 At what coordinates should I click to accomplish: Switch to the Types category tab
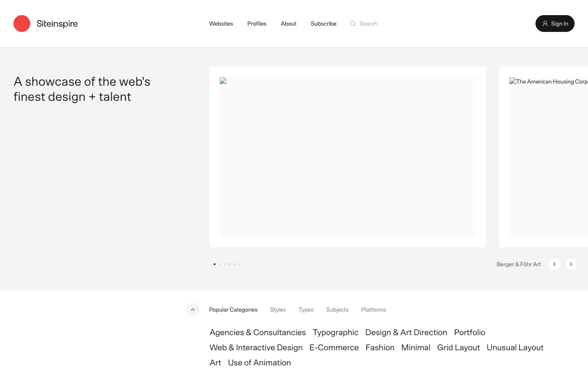tap(306, 310)
